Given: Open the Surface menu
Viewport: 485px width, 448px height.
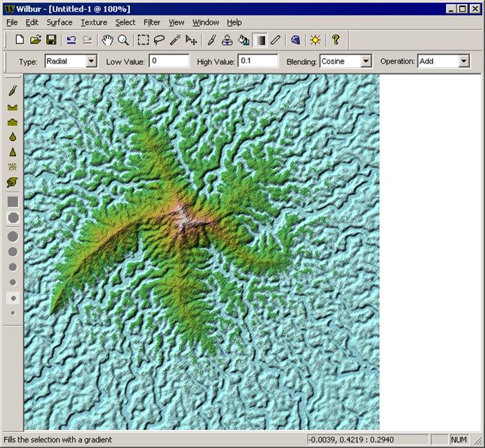Looking at the screenshot, I should [59, 22].
